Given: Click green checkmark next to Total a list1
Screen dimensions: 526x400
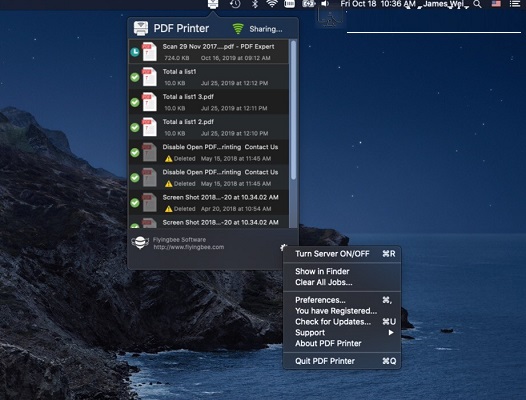Looking at the screenshot, I should [135, 77].
